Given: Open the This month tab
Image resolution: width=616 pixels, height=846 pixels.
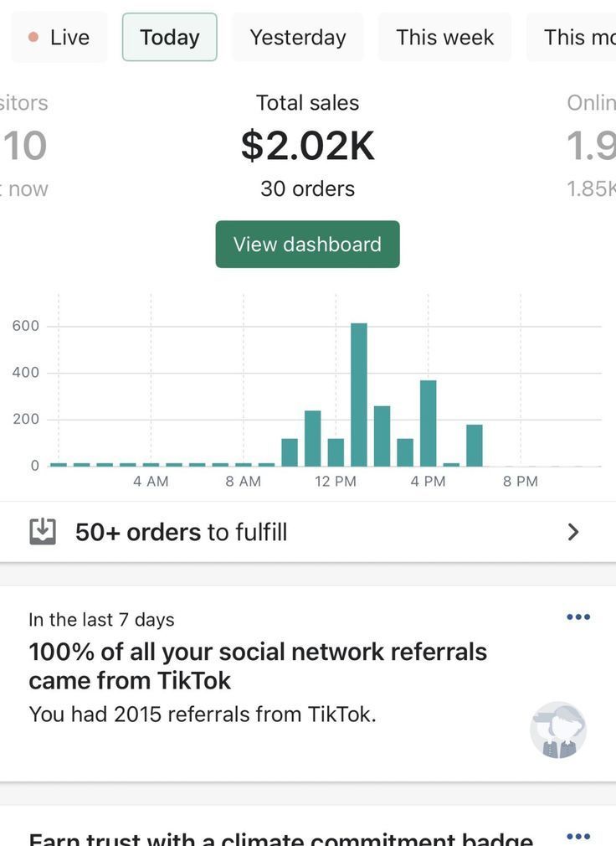Looking at the screenshot, I should pyautogui.click(x=577, y=38).
